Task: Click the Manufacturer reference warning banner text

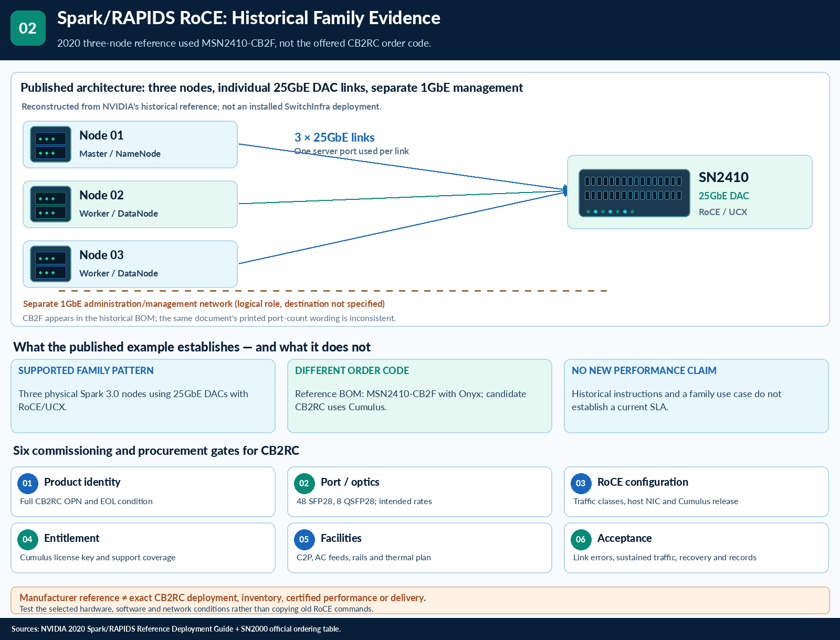Action: pos(223,598)
